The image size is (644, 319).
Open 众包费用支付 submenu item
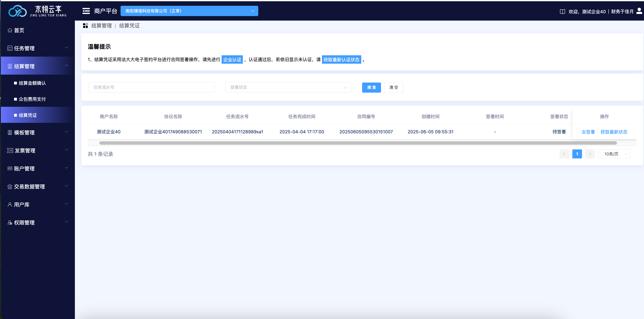32,99
